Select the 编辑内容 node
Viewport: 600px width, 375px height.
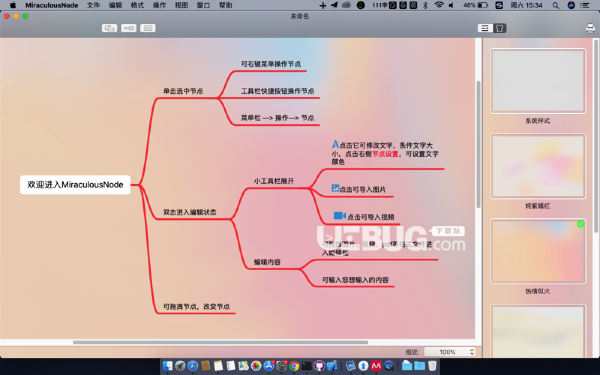tap(267, 262)
